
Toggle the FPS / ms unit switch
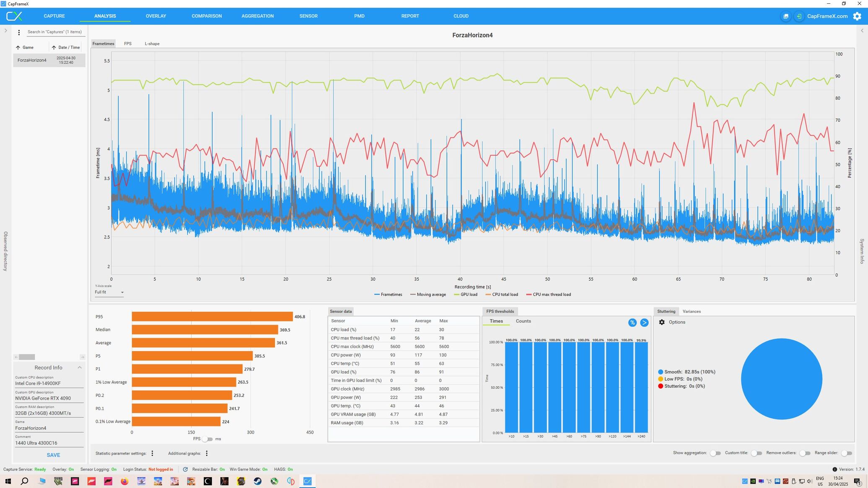point(207,439)
